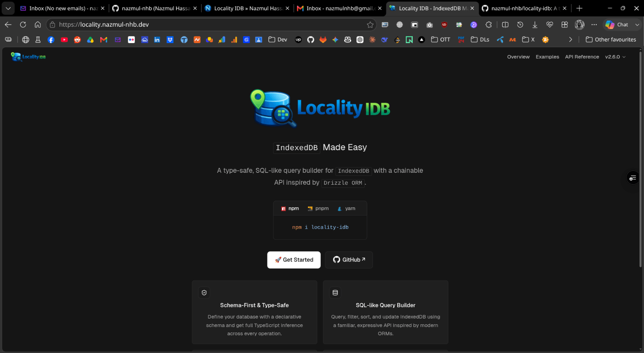644x353 pixels.
Task: Open API Reference nav link
Action: pos(582,57)
